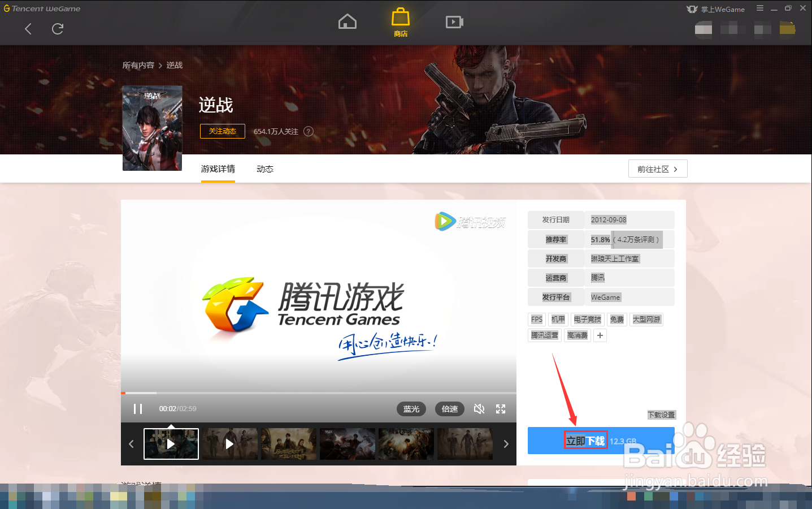This screenshot has width=812, height=509.
Task: Click the video progress bar
Action: click(x=319, y=392)
